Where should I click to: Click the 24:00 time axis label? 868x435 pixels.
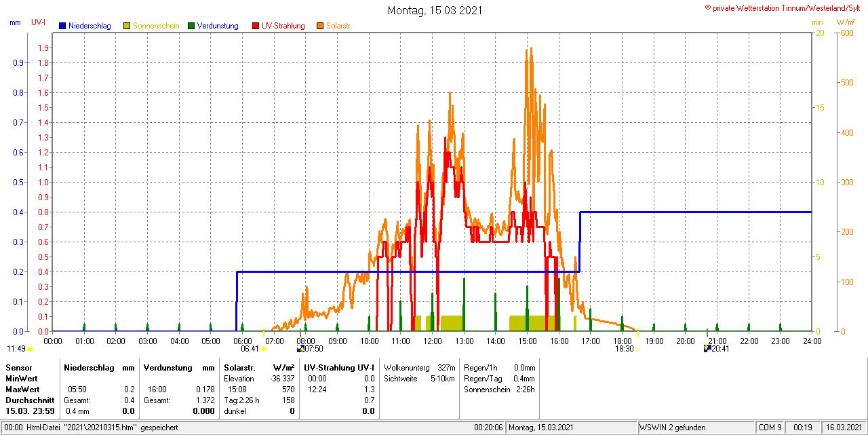click(812, 341)
